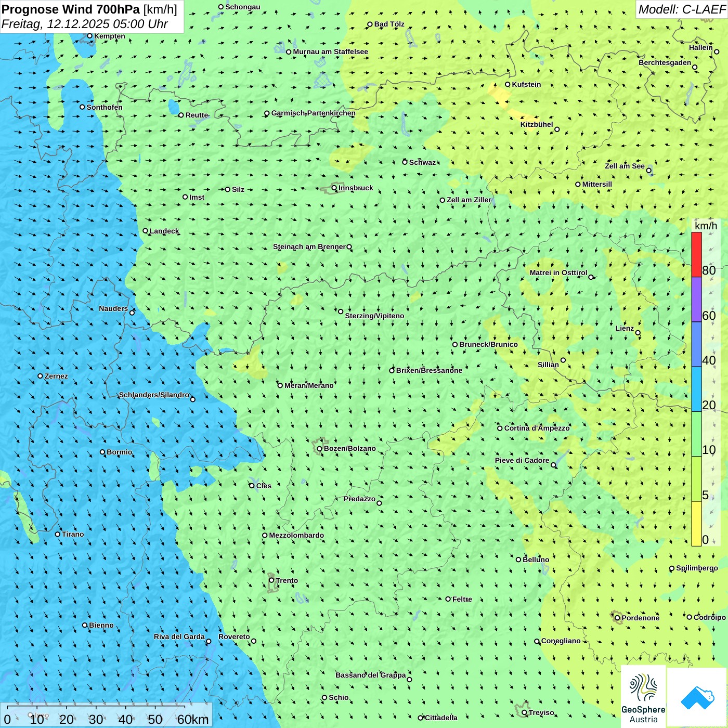Click the Brixen/Bressanone label
The height and width of the screenshot is (728, 728).
(x=429, y=370)
